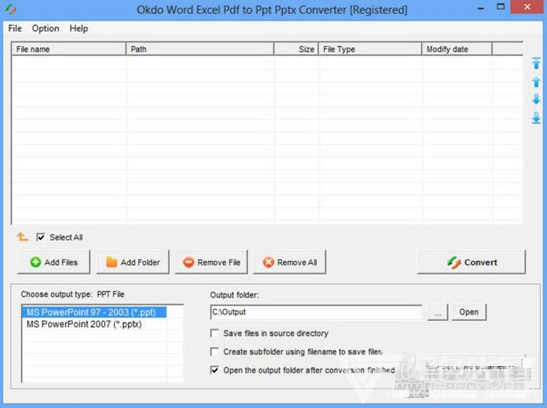This screenshot has height=408, width=547.
Task: Click the move-to-bottom arrow icon
Action: tap(536, 118)
